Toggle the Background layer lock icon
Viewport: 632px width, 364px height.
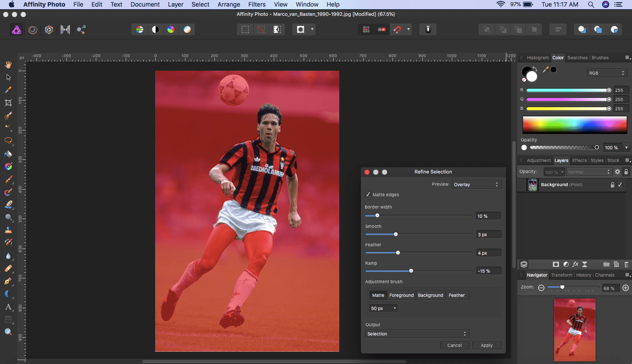point(612,185)
